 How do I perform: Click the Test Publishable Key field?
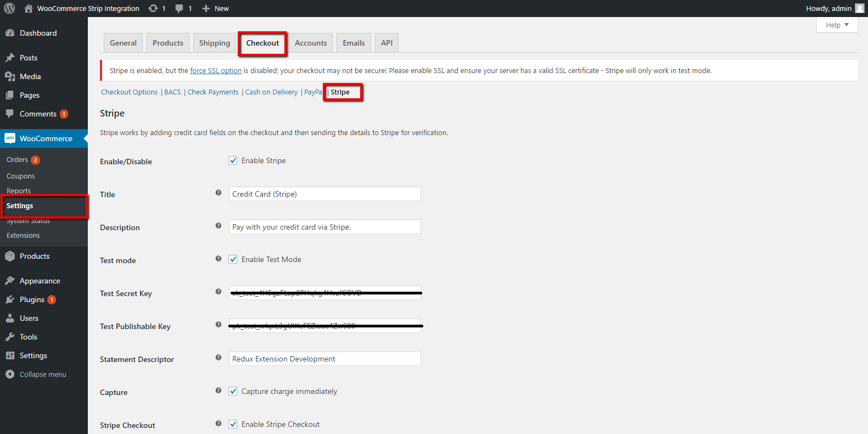324,326
